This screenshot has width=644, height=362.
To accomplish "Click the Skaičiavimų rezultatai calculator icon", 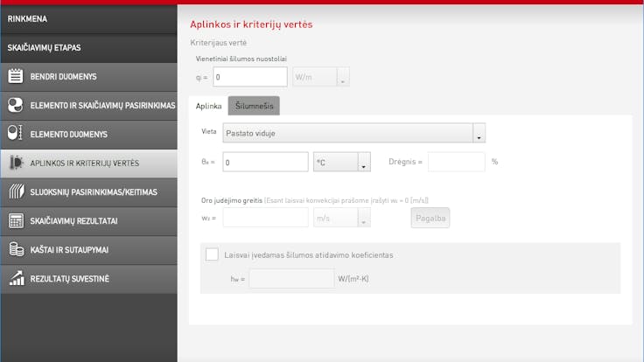I will [x=15, y=220].
